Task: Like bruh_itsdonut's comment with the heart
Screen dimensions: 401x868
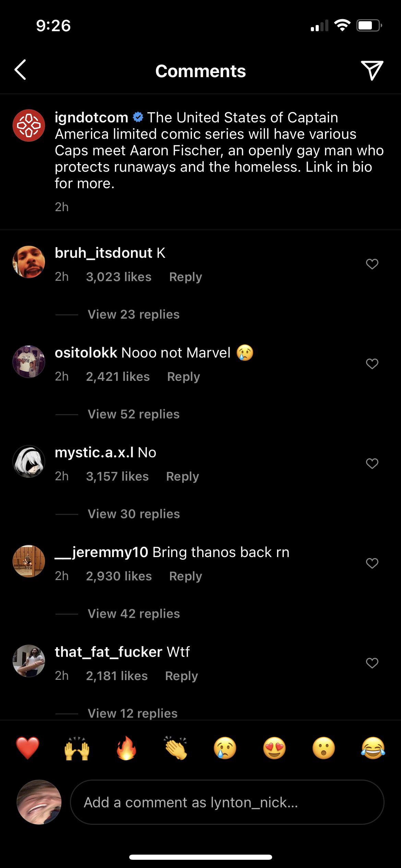Action: 372,264
